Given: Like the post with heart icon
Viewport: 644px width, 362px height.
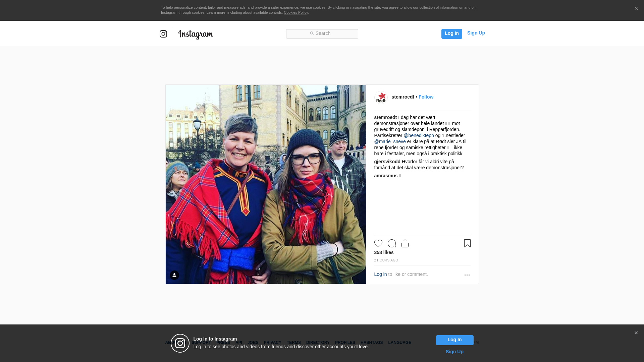Looking at the screenshot, I should coord(378,243).
